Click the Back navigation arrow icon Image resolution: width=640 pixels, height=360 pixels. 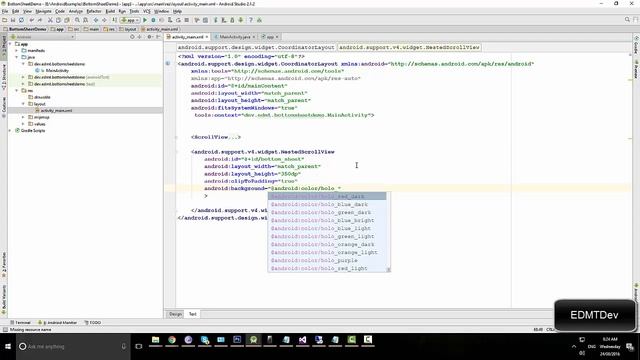(96, 20)
